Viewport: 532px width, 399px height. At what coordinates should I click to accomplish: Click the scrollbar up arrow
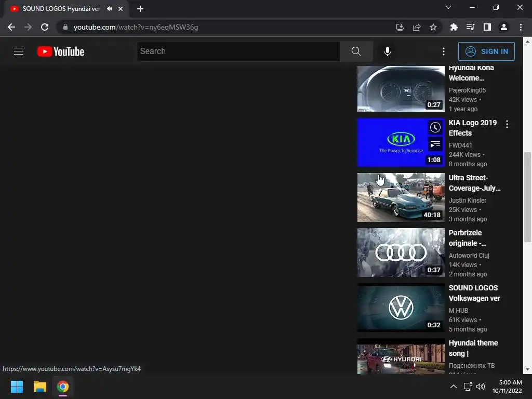[x=528, y=42]
